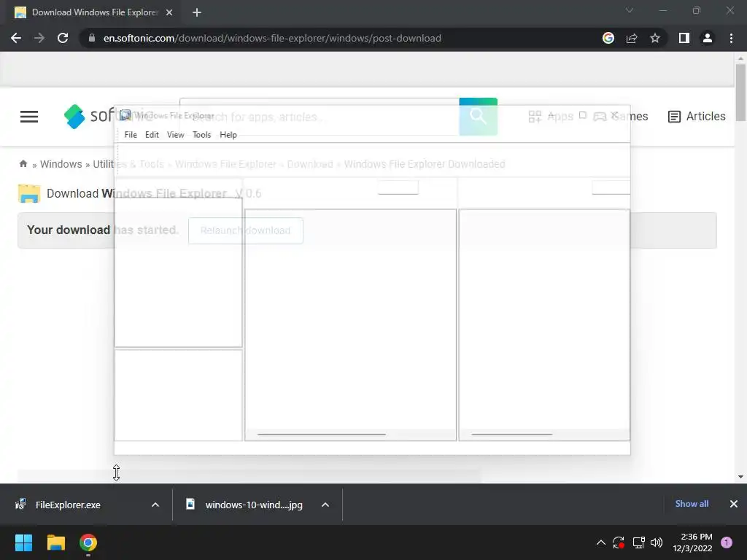Open the Chrome profile icon

[708, 38]
